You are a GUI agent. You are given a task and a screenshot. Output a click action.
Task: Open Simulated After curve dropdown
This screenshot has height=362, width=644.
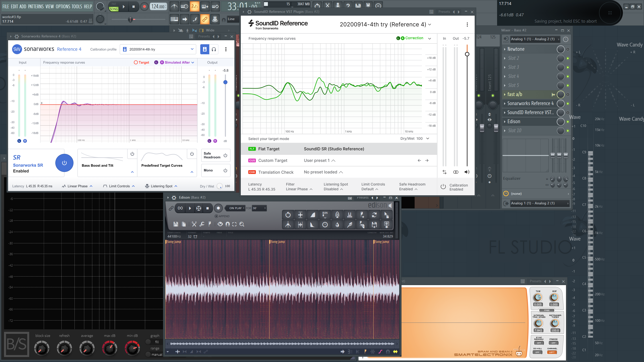tap(192, 62)
